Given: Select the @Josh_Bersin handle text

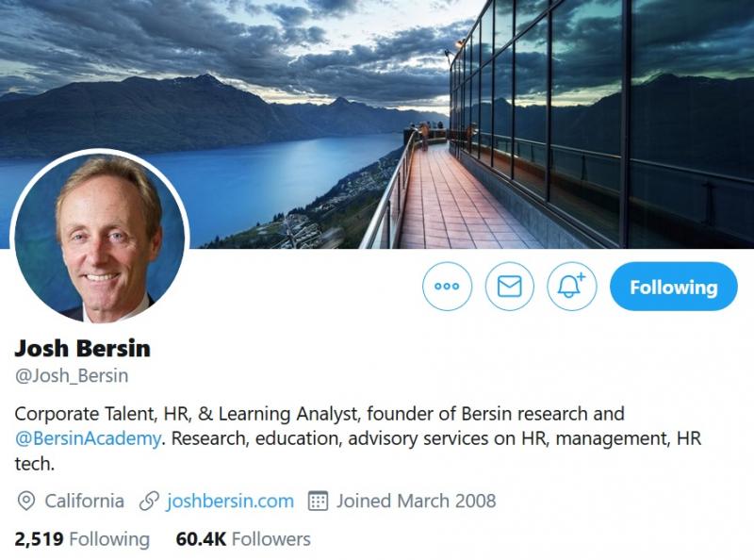Looking at the screenshot, I should (x=72, y=376).
